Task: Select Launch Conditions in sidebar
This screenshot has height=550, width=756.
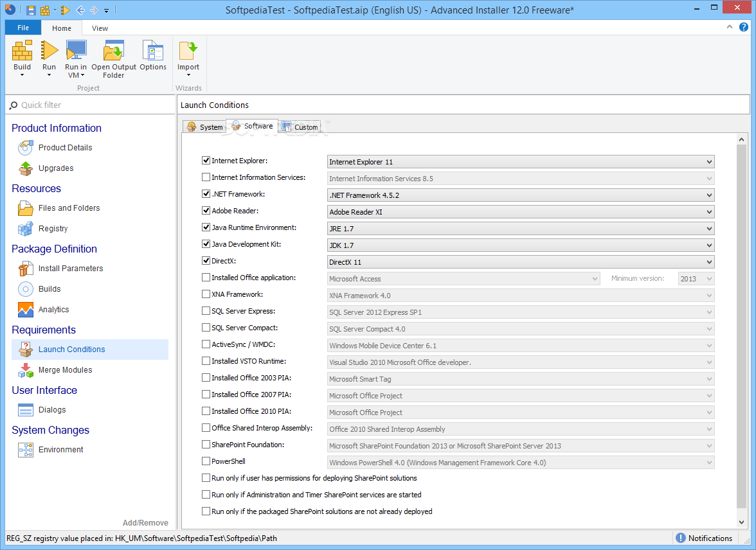Action: [x=90, y=350]
